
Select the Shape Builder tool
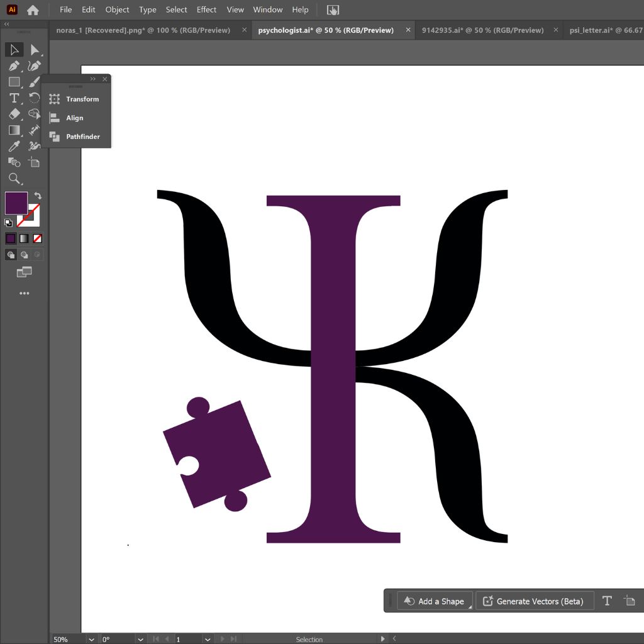click(14, 163)
